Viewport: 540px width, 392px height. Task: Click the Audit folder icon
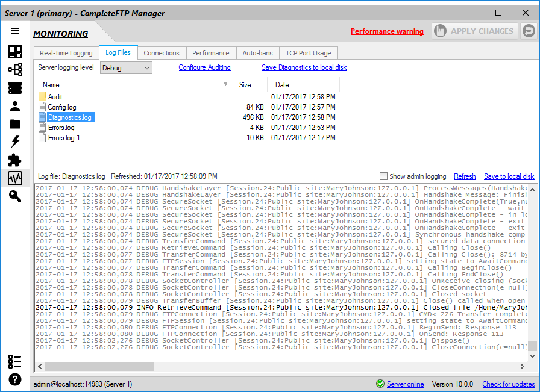click(42, 96)
